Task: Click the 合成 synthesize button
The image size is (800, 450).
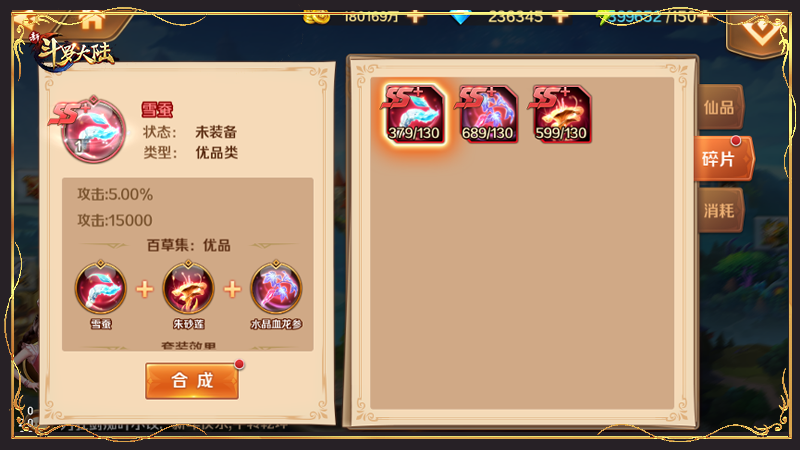Action: coord(192,381)
